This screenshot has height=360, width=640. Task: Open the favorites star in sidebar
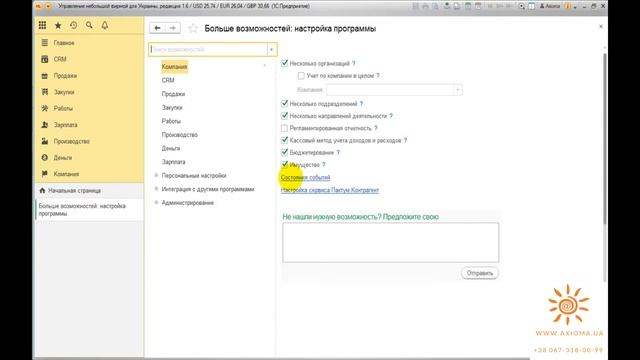pos(58,25)
